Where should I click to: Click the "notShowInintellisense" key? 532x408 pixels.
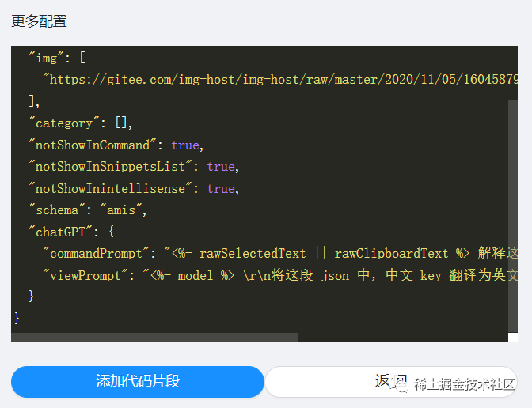pos(111,188)
